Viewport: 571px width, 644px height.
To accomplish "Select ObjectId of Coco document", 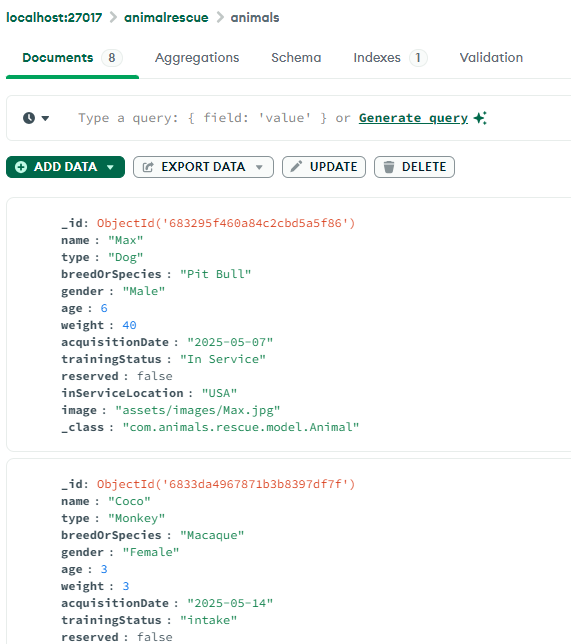I will (x=226, y=484).
